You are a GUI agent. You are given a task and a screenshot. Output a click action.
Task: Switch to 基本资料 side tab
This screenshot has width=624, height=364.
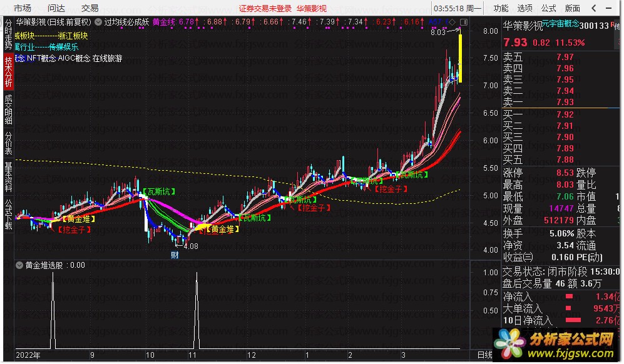point(8,177)
